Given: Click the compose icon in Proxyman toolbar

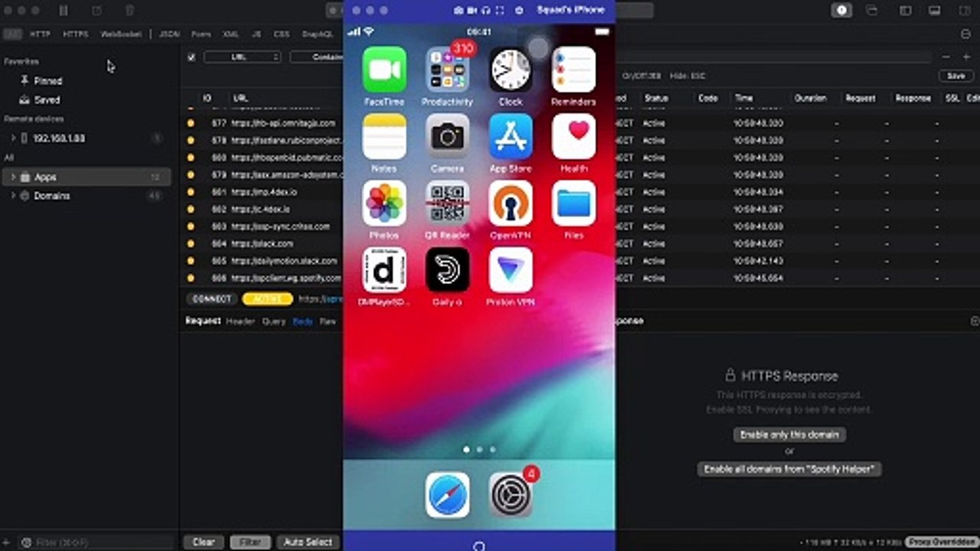Looking at the screenshot, I should [96, 11].
